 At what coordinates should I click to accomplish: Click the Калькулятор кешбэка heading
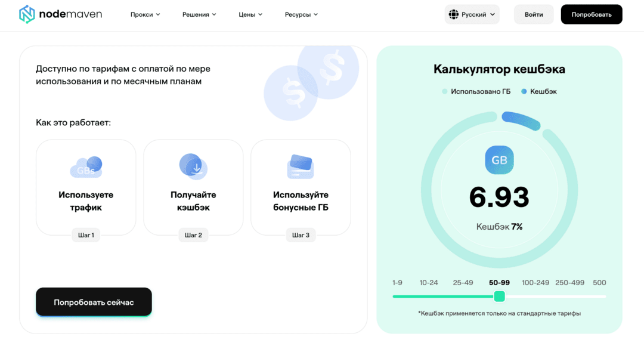(x=499, y=69)
